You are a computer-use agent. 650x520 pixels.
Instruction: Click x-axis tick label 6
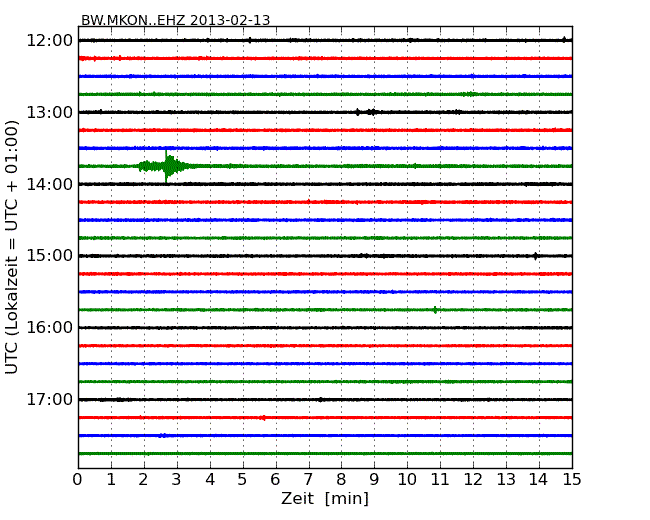(275, 480)
